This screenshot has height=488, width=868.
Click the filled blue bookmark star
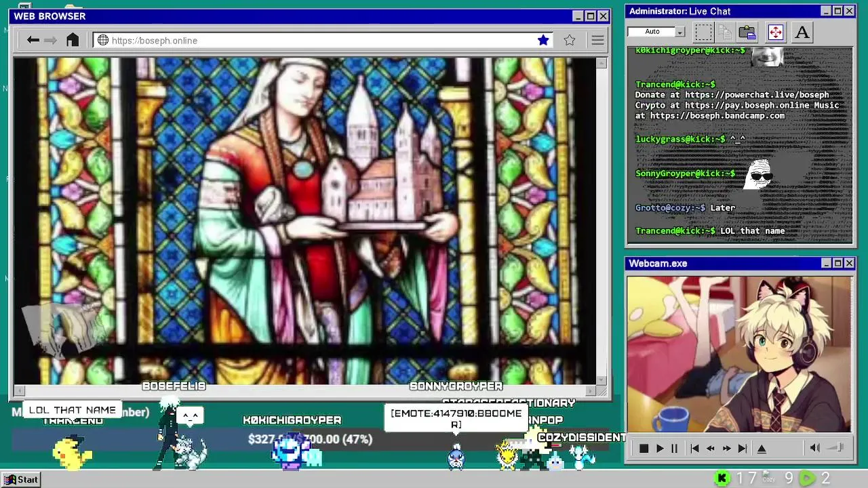543,40
